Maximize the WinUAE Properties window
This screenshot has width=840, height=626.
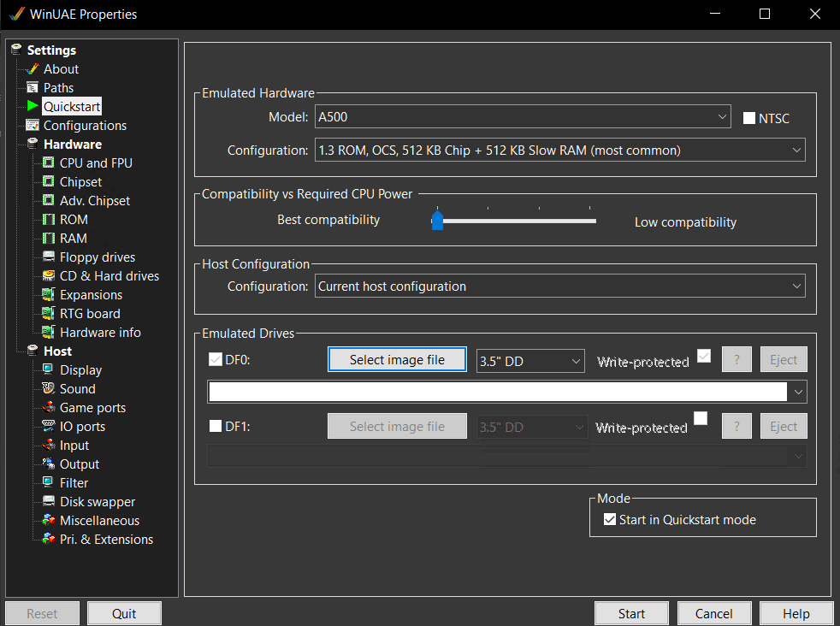coord(765,14)
